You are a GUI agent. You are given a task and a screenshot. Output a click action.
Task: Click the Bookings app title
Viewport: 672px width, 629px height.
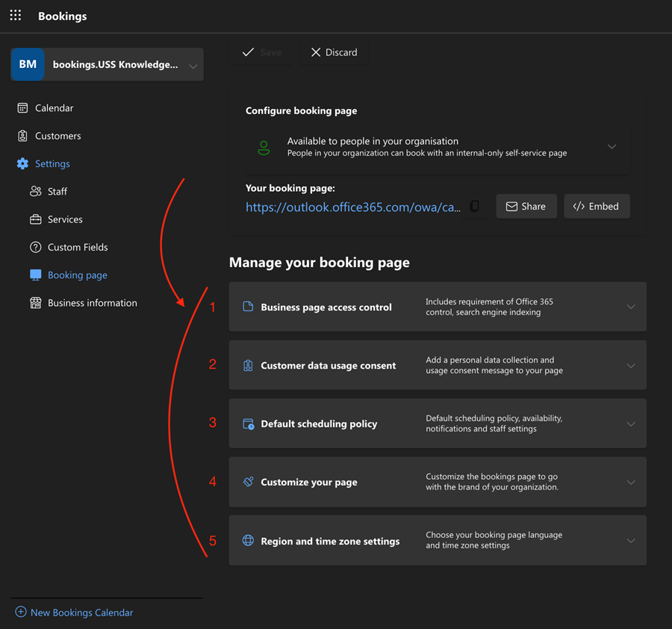[x=63, y=16]
